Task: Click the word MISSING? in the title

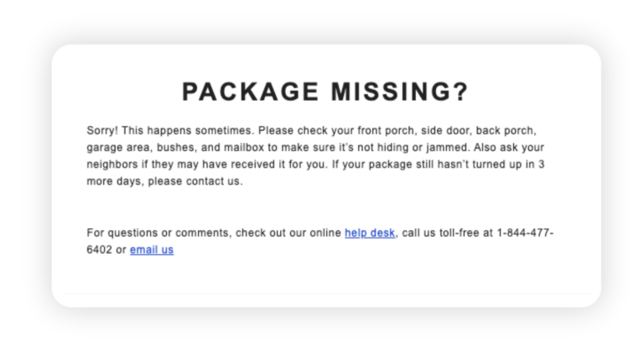Action: click(400, 92)
